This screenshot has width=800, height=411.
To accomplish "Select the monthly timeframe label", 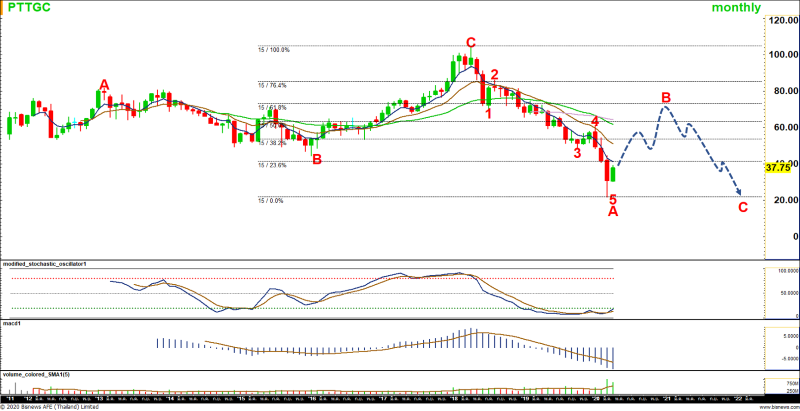I will click(x=736, y=8).
